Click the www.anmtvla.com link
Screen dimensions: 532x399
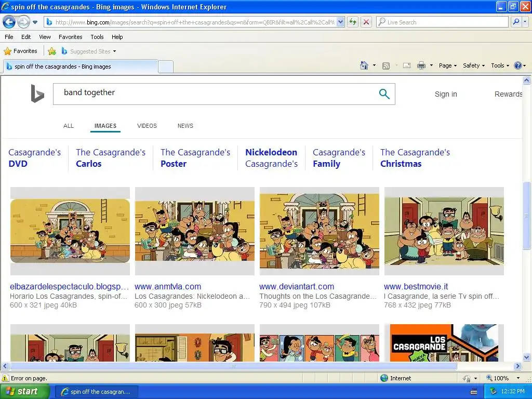point(168,287)
